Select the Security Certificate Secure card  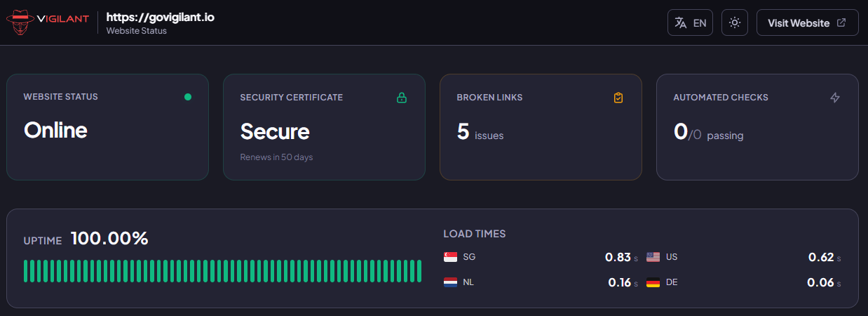(x=324, y=127)
